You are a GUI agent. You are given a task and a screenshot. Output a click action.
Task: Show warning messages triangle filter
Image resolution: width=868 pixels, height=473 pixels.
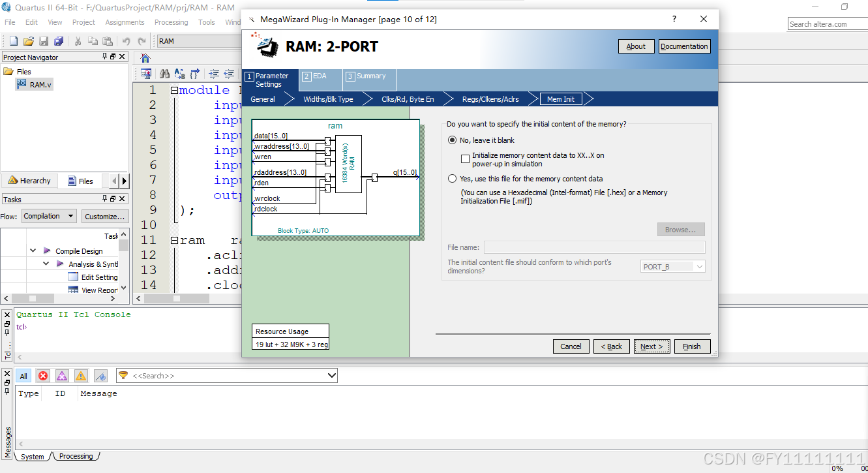pyautogui.click(x=81, y=376)
